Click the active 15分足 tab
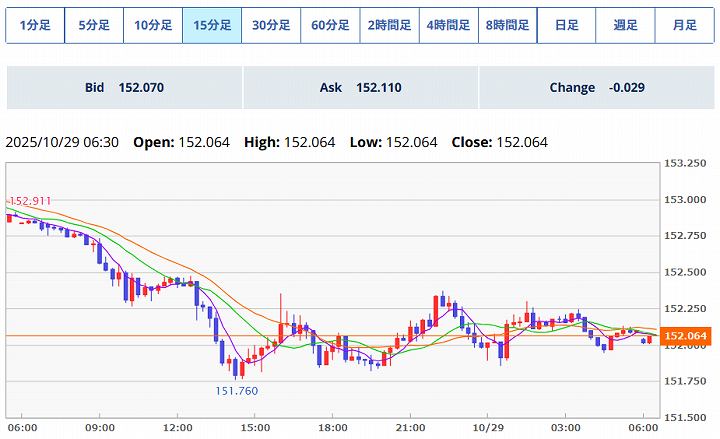720x439 pixels. tap(212, 25)
